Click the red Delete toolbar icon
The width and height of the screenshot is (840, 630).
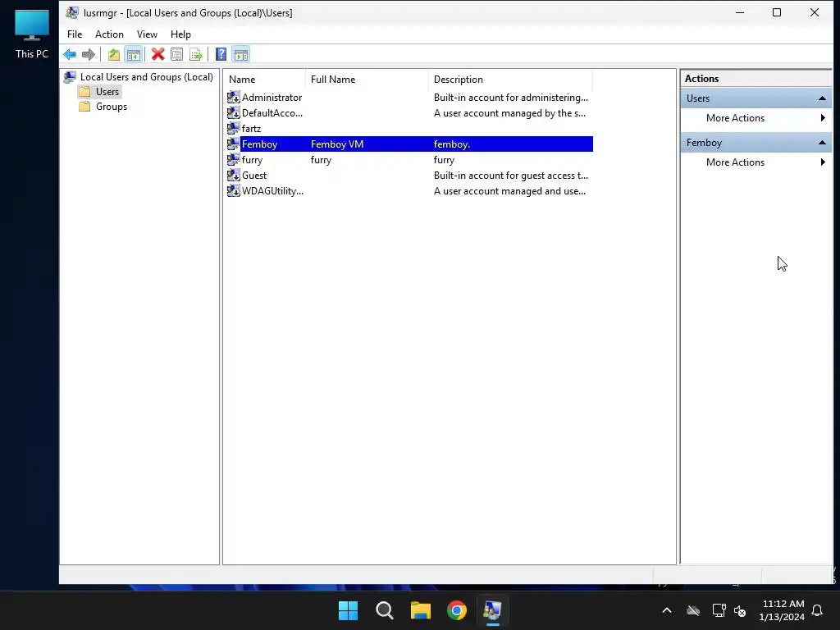157,54
